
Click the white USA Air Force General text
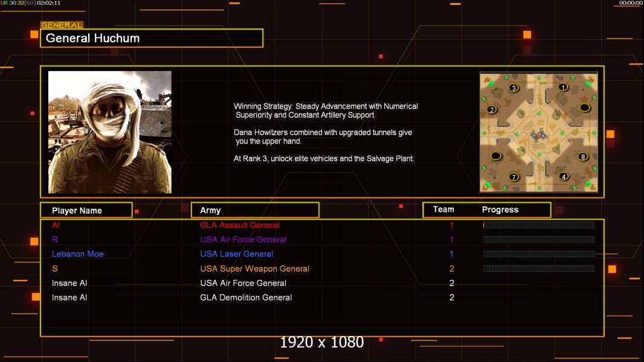tap(243, 284)
